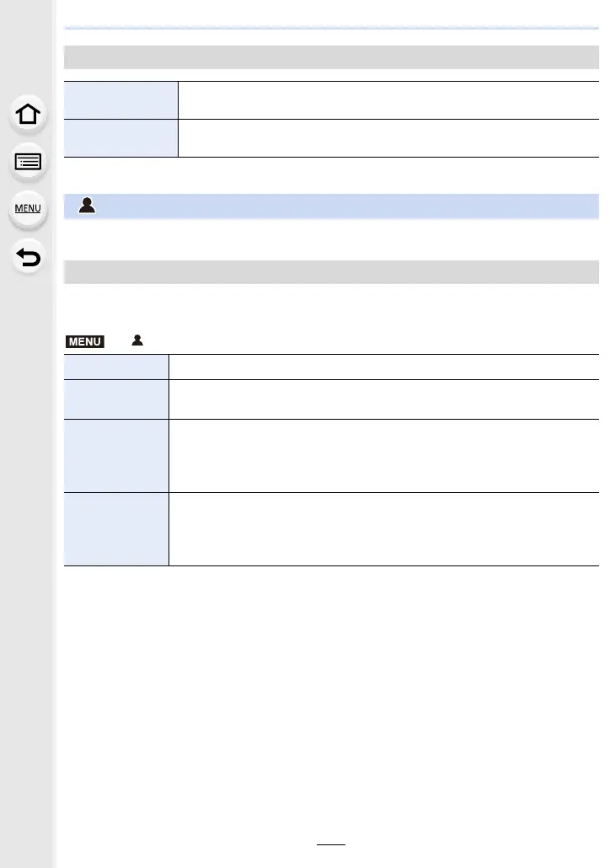Click the blue section heading bar
This screenshot has width=610, height=868.
click(331, 206)
